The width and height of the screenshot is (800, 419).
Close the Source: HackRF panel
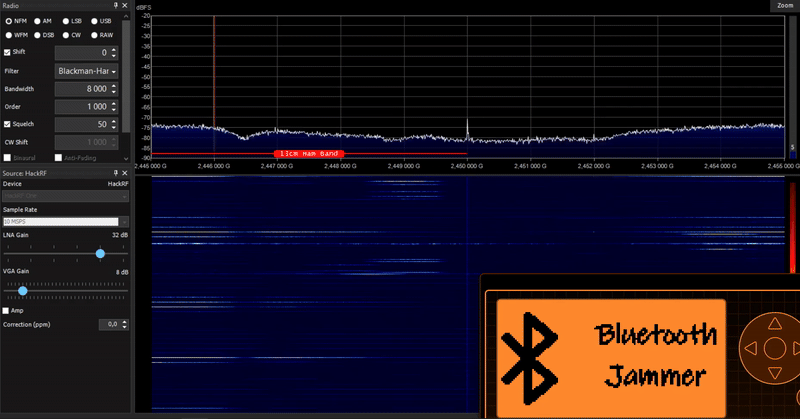click(125, 173)
